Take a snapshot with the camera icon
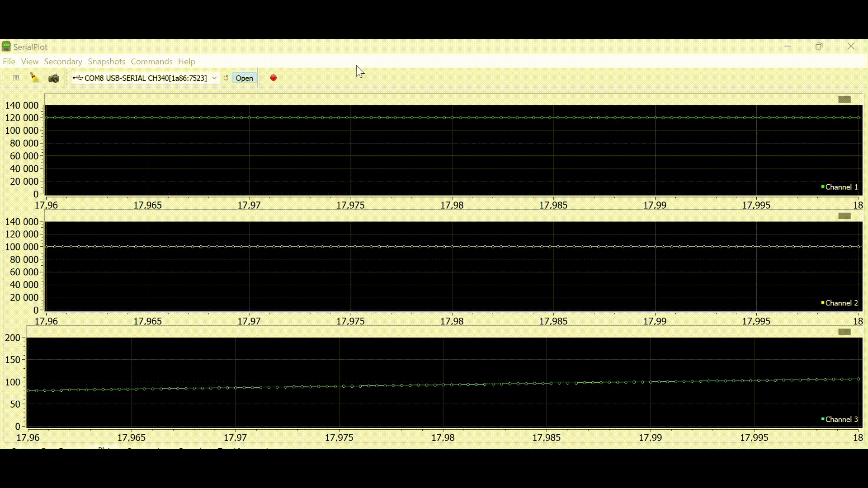Screen dimensions: 868x488 tap(53, 78)
